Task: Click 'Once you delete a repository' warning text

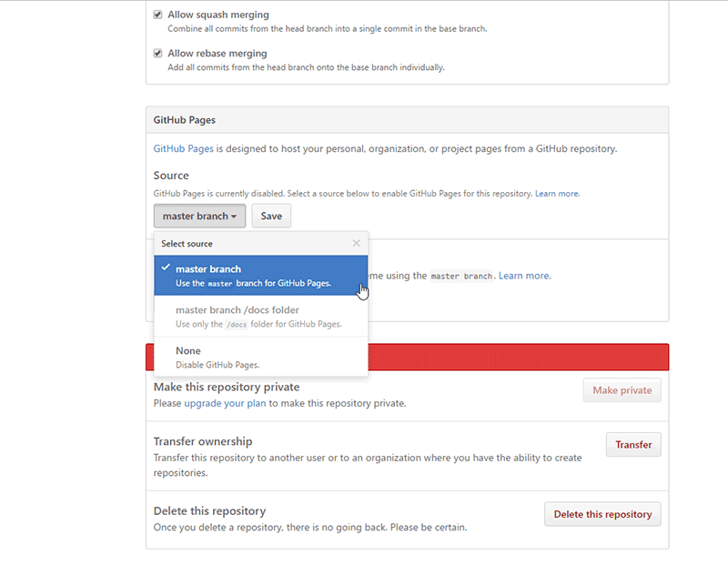Action: [x=310, y=528]
